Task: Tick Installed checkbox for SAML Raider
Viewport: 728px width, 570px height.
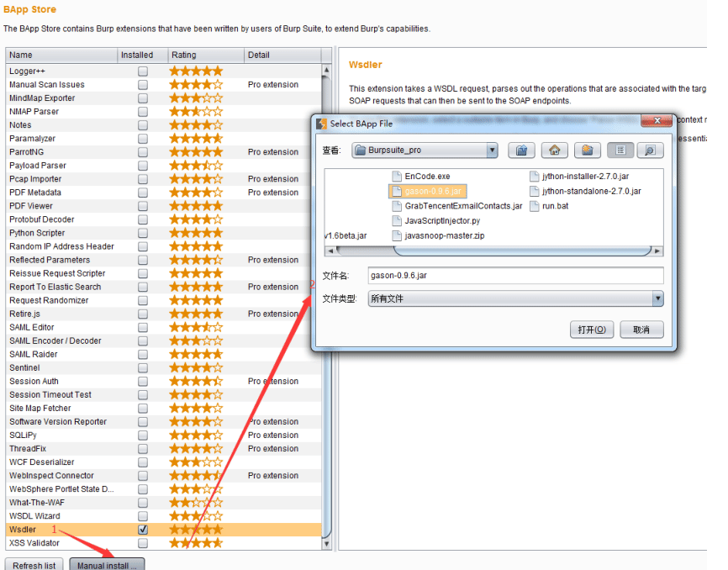Action: (x=143, y=354)
